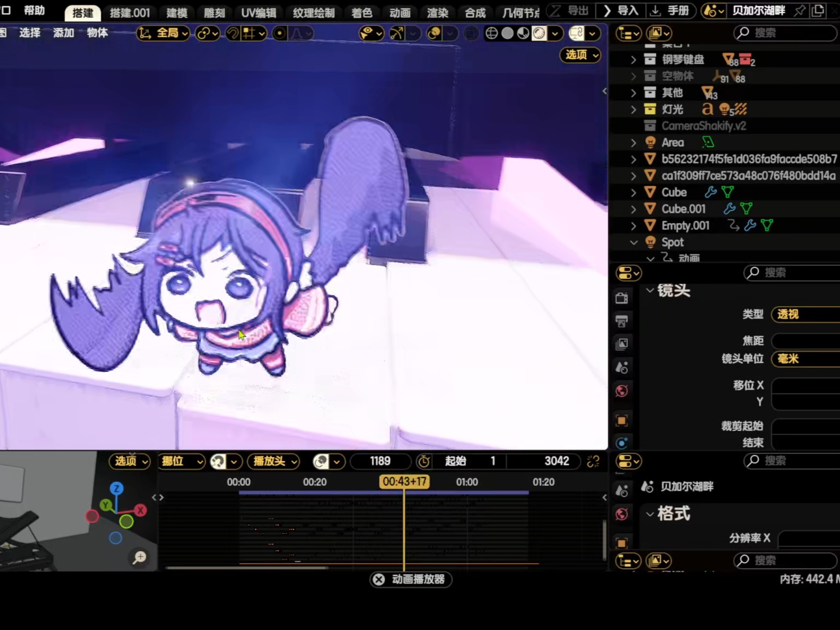The width and height of the screenshot is (840, 630).
Task: Open outliner editor type dropdown
Action: (x=628, y=33)
